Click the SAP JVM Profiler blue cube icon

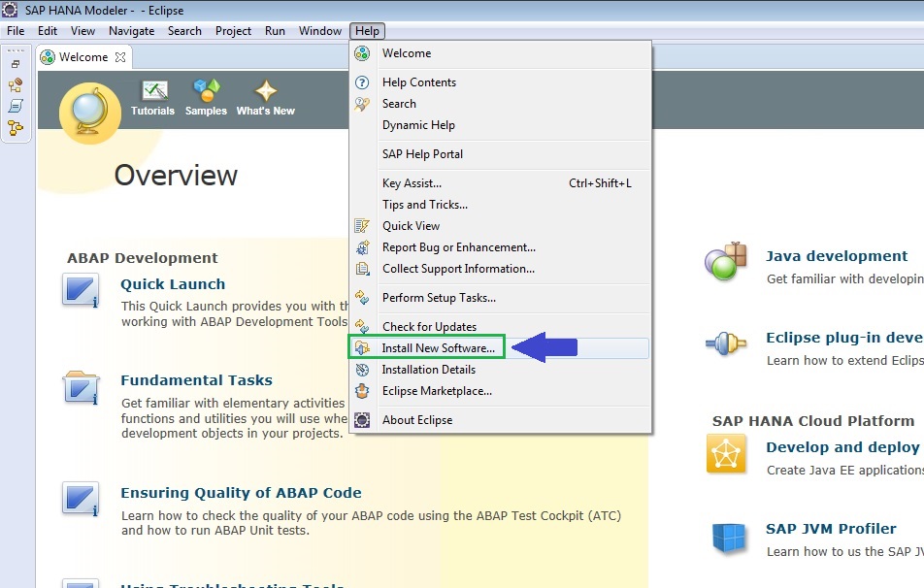729,538
